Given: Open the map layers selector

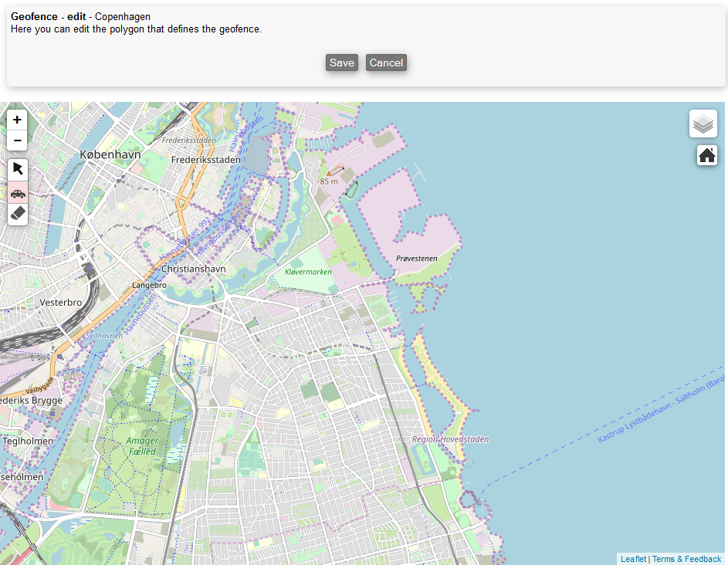Looking at the screenshot, I should point(703,124).
